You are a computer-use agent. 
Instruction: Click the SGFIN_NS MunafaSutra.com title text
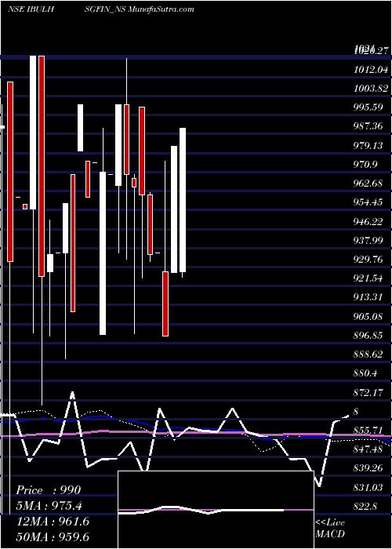click(139, 9)
